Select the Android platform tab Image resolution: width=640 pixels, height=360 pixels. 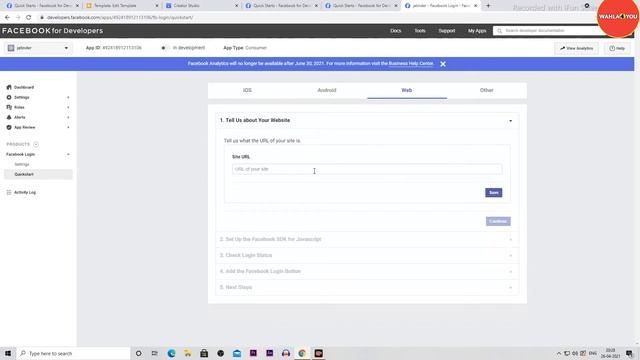[327, 90]
